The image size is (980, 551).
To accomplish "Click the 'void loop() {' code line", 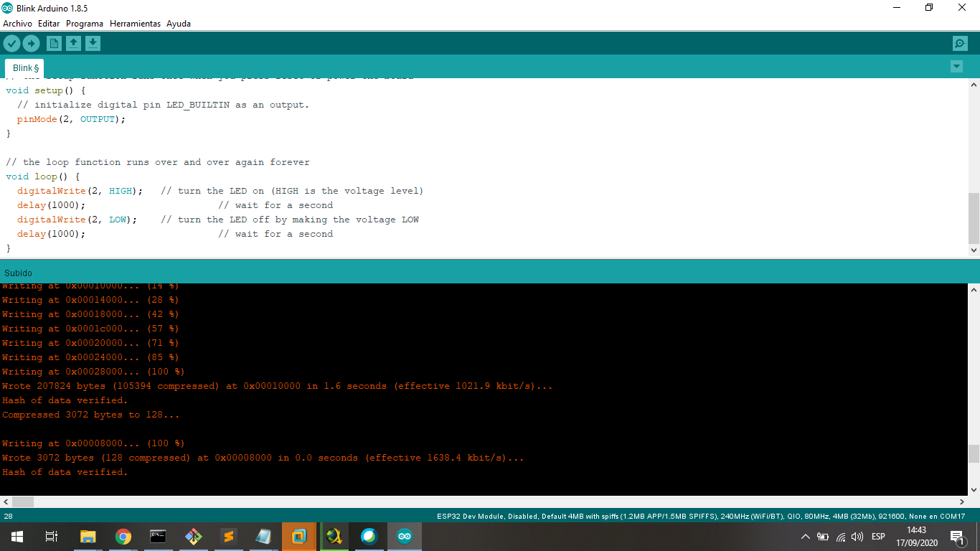I will [43, 176].
